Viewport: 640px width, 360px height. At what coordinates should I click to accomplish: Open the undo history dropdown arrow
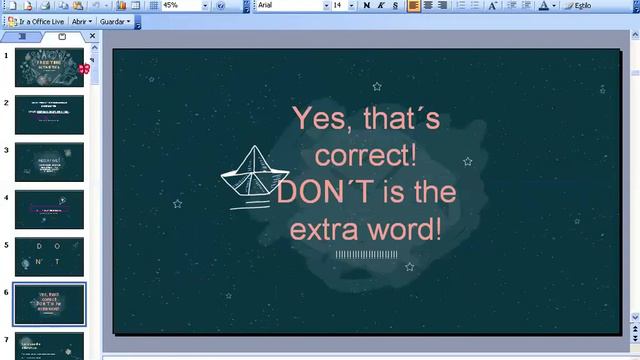click(106, 5)
